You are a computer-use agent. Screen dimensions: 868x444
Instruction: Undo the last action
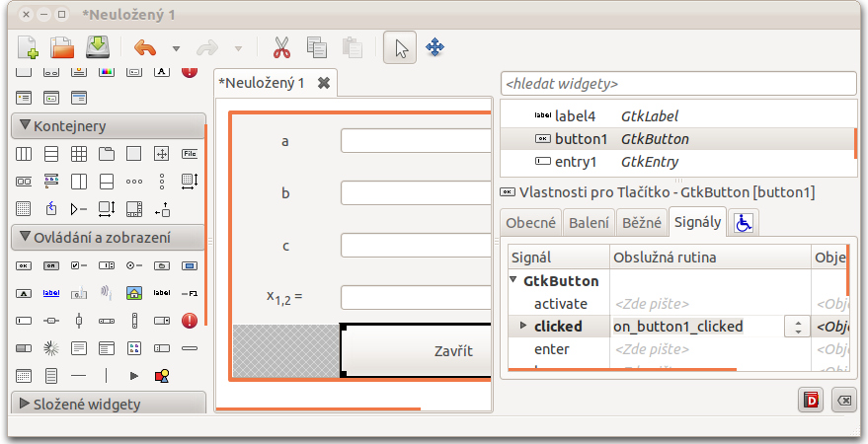(145, 48)
